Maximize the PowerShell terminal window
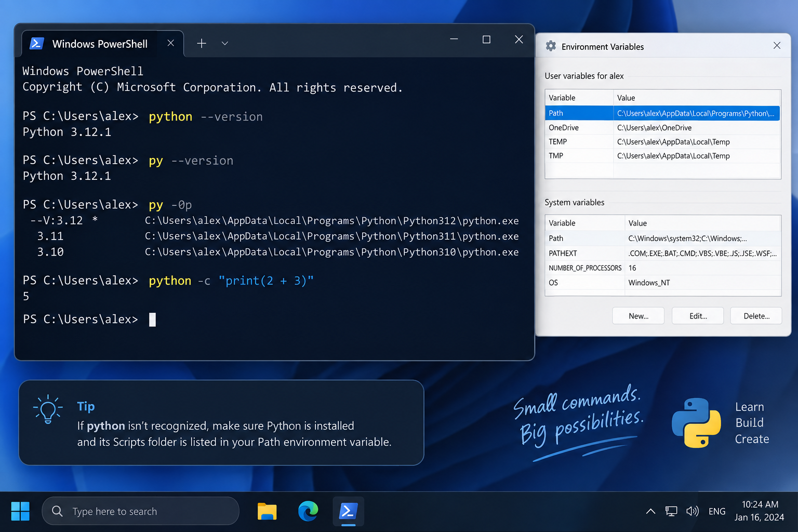This screenshot has width=798, height=532. 486,39
